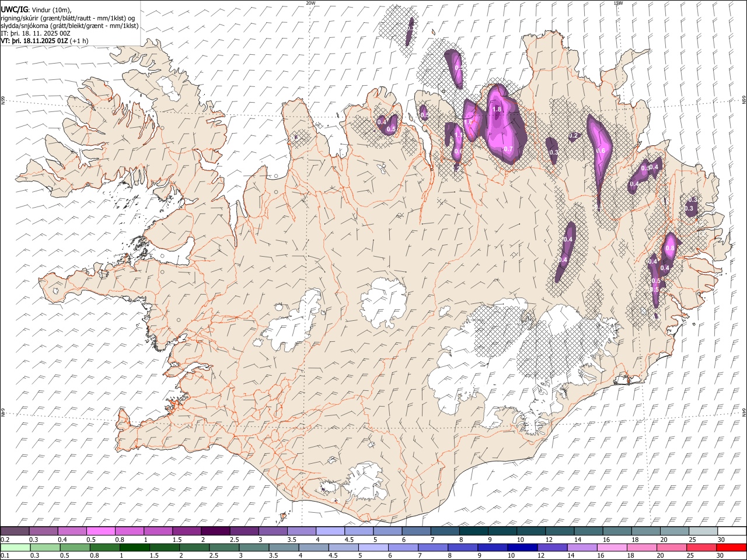Select the dark green 1 swatch in the lower row
Image resolution: width=747 pixels, height=560 pixels.
(x=135, y=547)
